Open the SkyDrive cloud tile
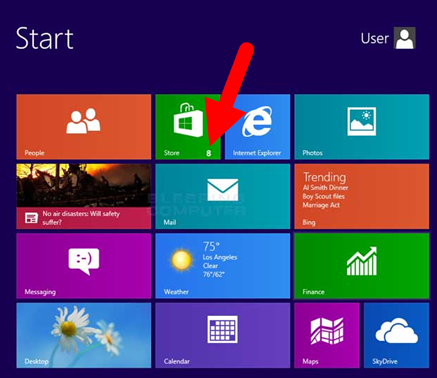 [396, 335]
